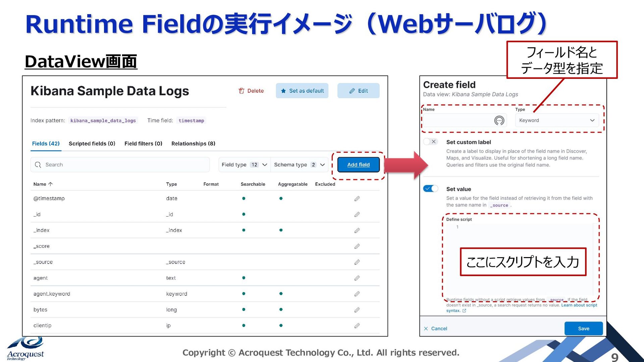Click the pencil icon on Edit button
The width and height of the screenshot is (644, 362).
coord(352,91)
